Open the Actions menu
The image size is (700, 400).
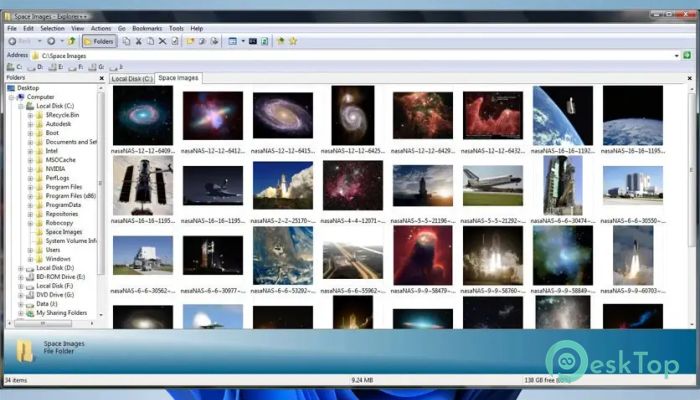[x=101, y=28]
